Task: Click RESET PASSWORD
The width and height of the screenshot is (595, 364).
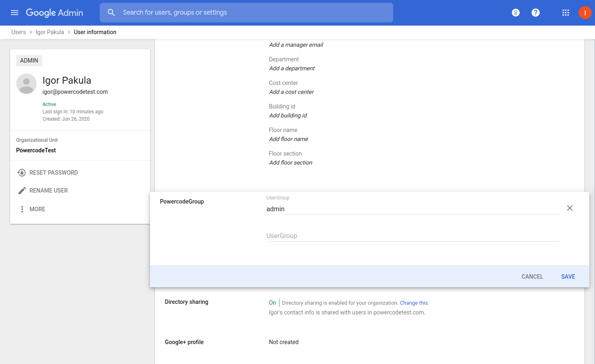Action: coord(54,173)
